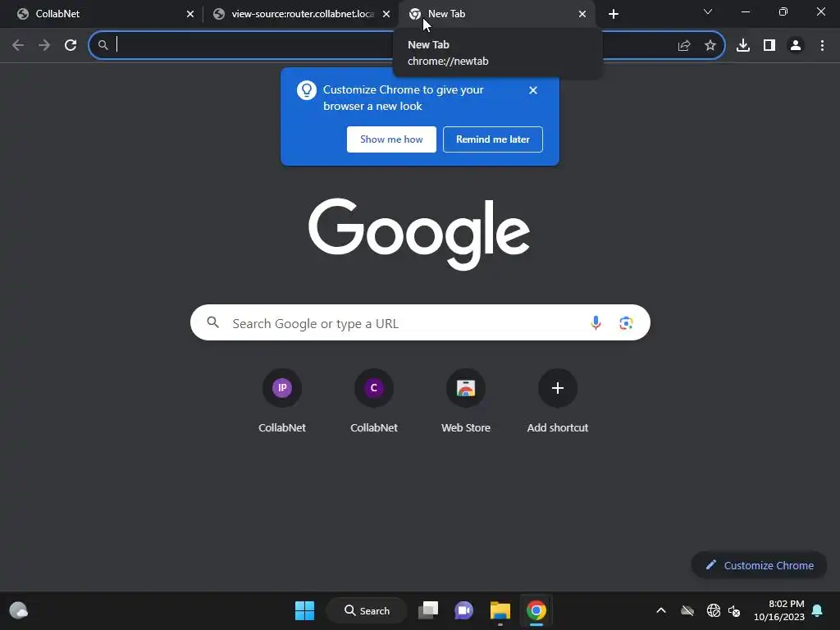Click the share page icon in address bar
The width and height of the screenshot is (840, 630).
[x=684, y=46]
